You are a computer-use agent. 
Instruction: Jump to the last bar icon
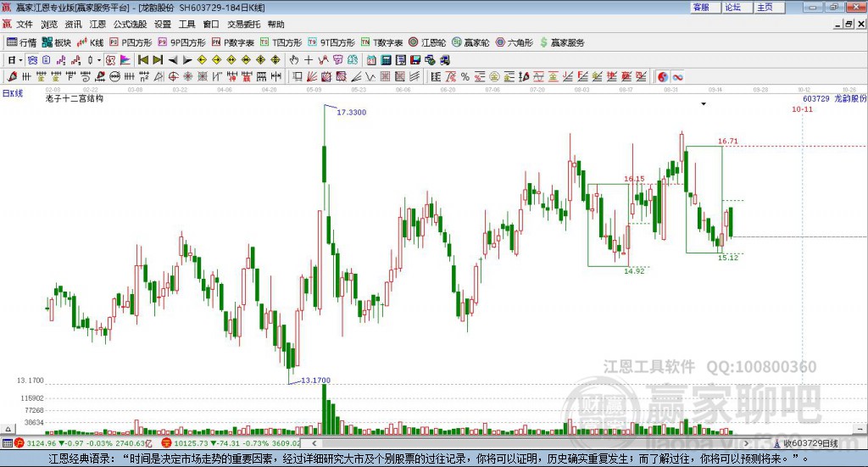click(157, 60)
